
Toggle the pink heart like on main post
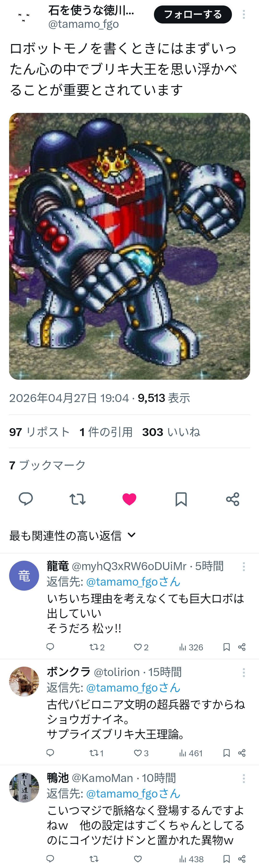point(129,499)
